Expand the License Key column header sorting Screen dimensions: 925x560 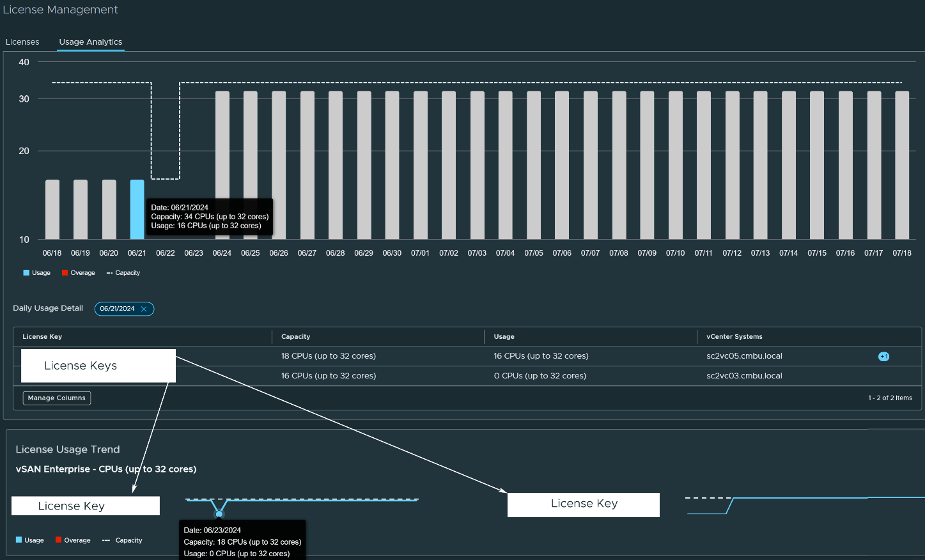pyautogui.click(x=42, y=336)
